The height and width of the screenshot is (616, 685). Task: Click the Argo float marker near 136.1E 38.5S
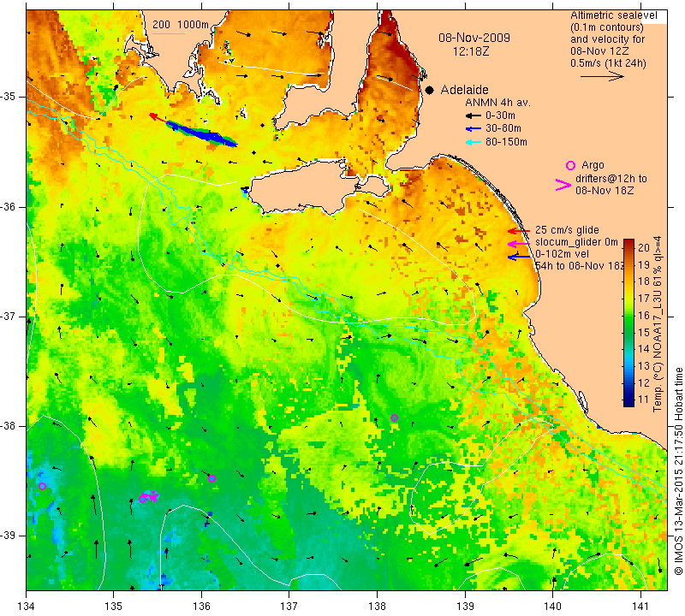pyautogui.click(x=211, y=478)
